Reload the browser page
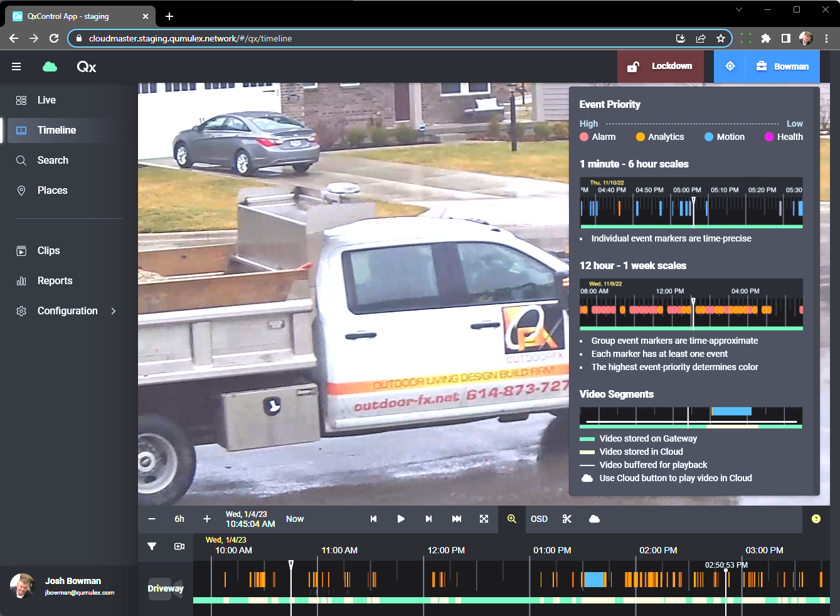Viewport: 840px width, 616px height. (54, 38)
